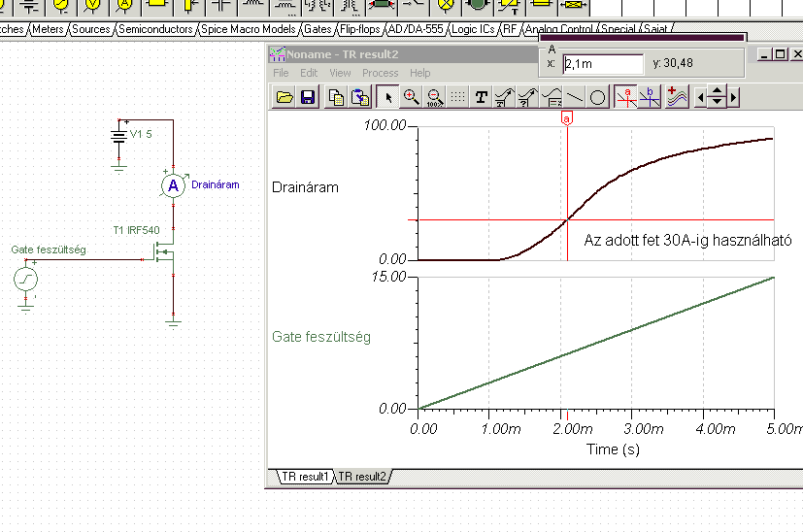This screenshot has height=532, width=803.
Task: Switch to the TR result2 tab
Action: [x=361, y=477]
